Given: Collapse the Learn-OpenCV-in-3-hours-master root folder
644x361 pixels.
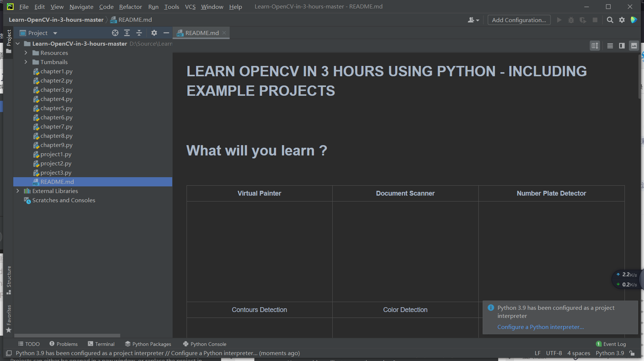Looking at the screenshot, I should click(x=18, y=43).
